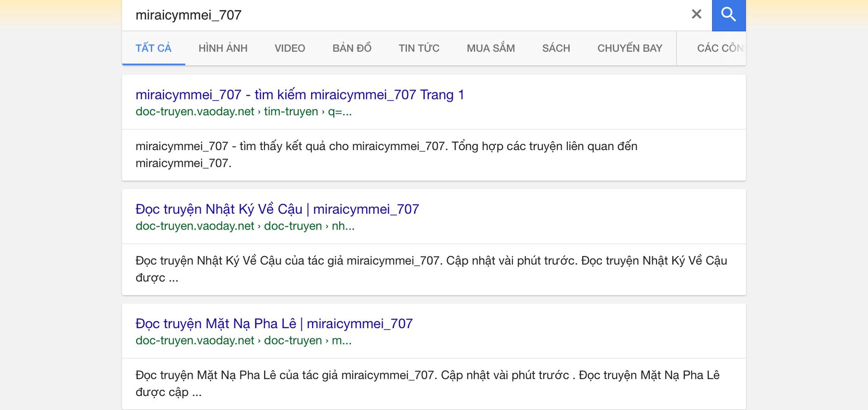Click the URL ending in 'm...'
This screenshot has width=868, height=410.
pos(244,340)
